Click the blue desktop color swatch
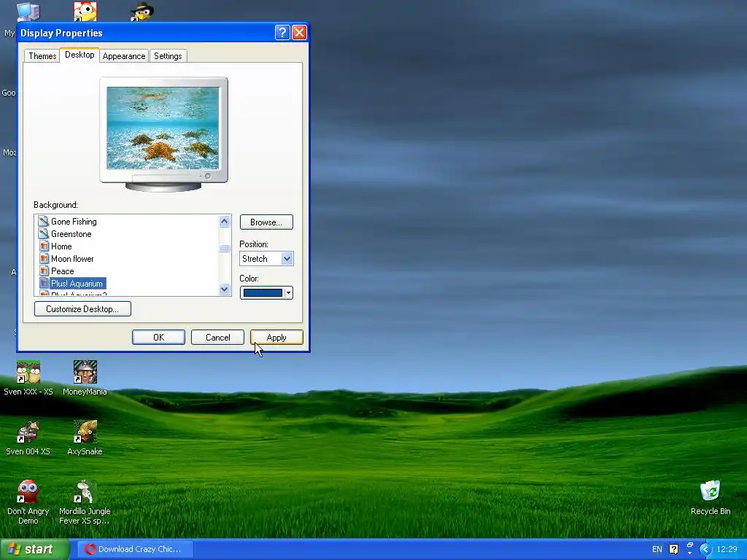747x560 pixels. pos(263,293)
